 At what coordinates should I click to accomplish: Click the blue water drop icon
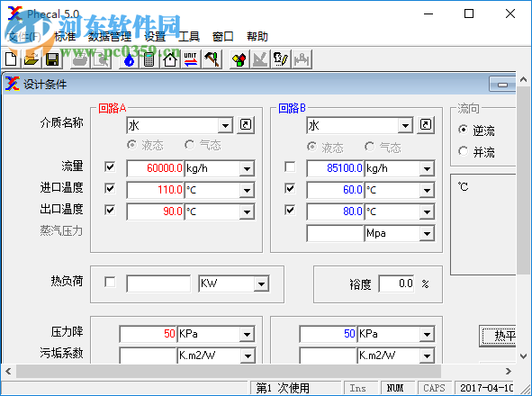click(129, 59)
